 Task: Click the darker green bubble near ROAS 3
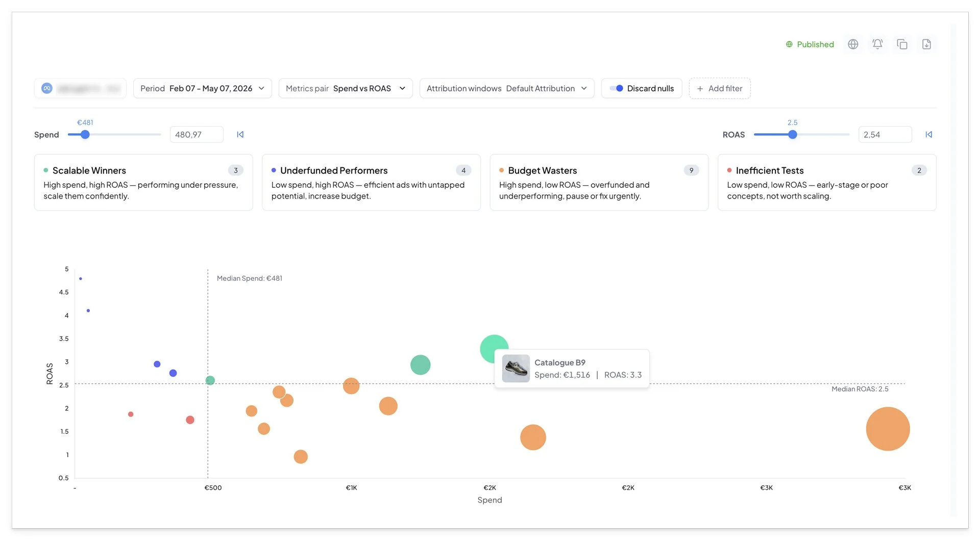[421, 365]
